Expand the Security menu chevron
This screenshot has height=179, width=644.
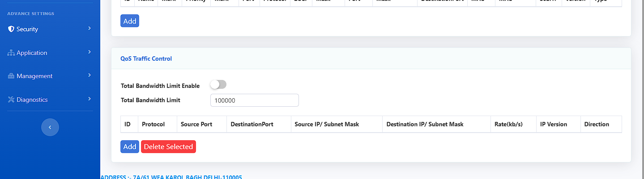(x=90, y=29)
